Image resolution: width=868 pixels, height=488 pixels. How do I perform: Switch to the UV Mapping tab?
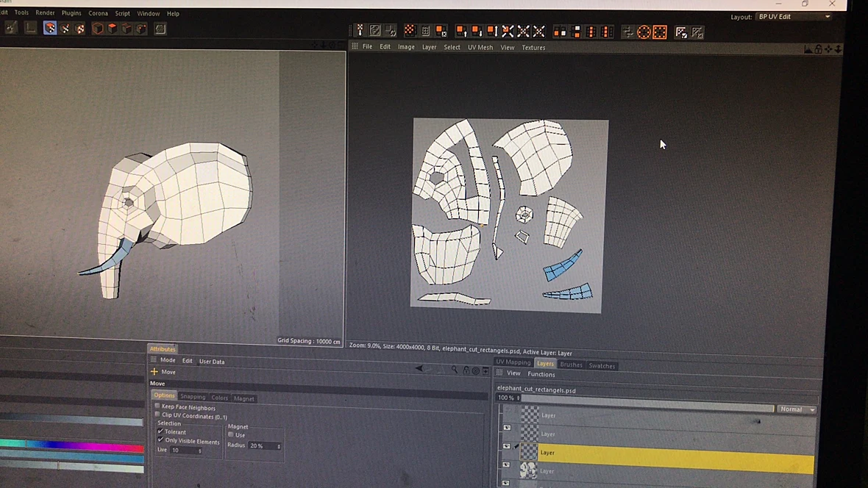coord(513,362)
